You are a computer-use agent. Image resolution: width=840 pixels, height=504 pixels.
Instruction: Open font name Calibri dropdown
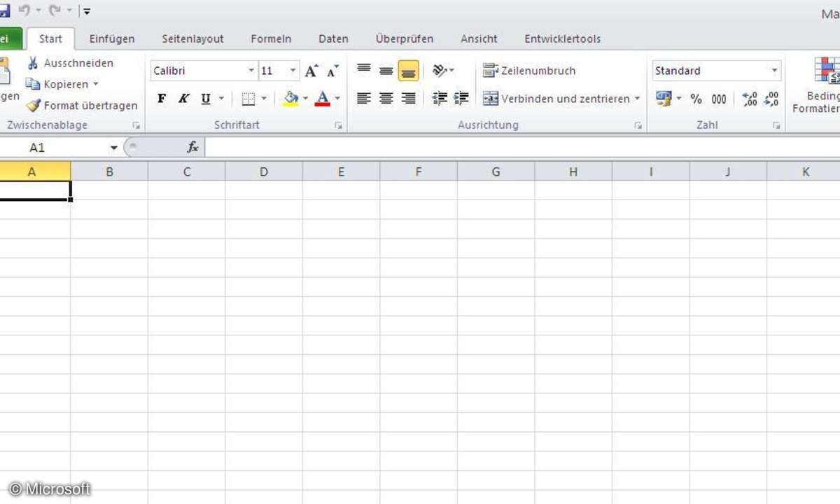251,71
